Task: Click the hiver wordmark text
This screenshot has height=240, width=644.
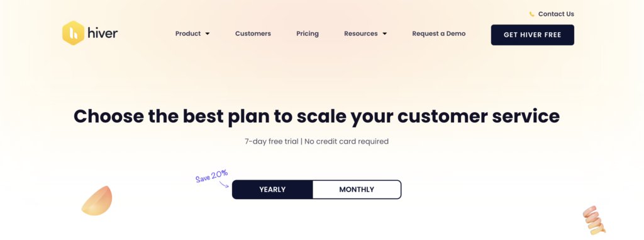Action: coord(103,33)
